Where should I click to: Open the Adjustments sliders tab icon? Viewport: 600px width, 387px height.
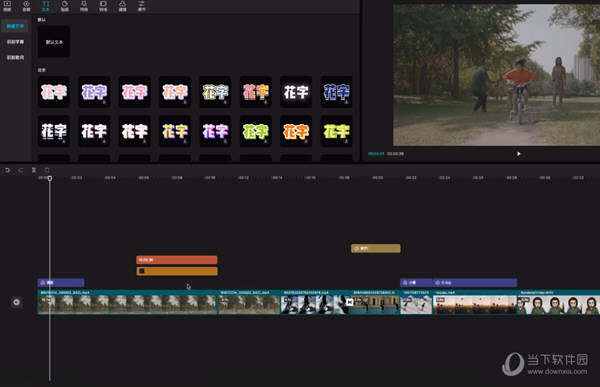click(142, 5)
